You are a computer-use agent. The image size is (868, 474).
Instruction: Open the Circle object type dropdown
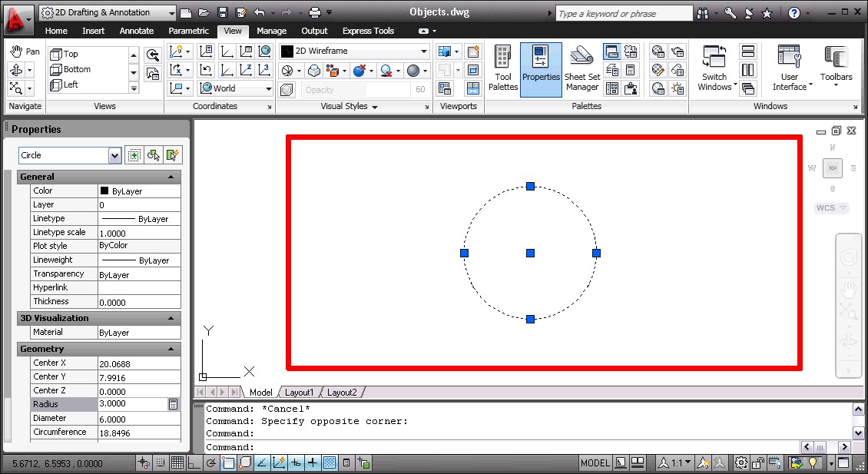tap(70, 156)
